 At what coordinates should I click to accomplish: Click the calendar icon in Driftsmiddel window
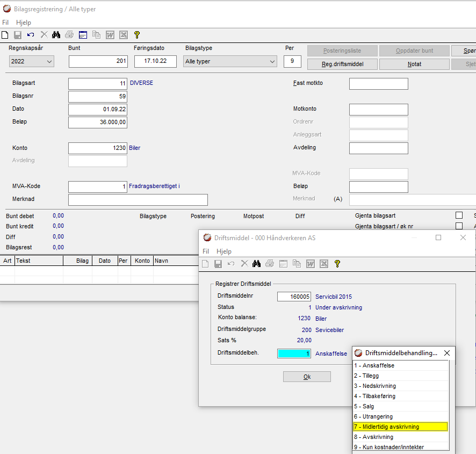click(283, 264)
